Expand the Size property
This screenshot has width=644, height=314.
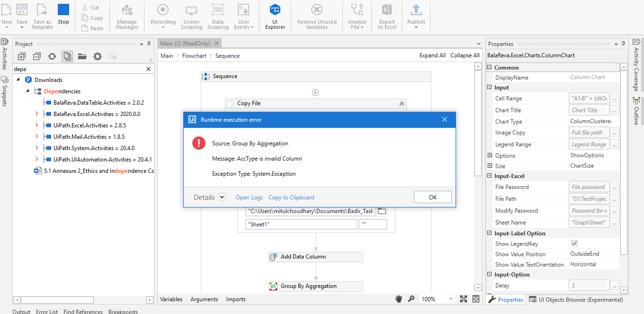pyautogui.click(x=490, y=166)
